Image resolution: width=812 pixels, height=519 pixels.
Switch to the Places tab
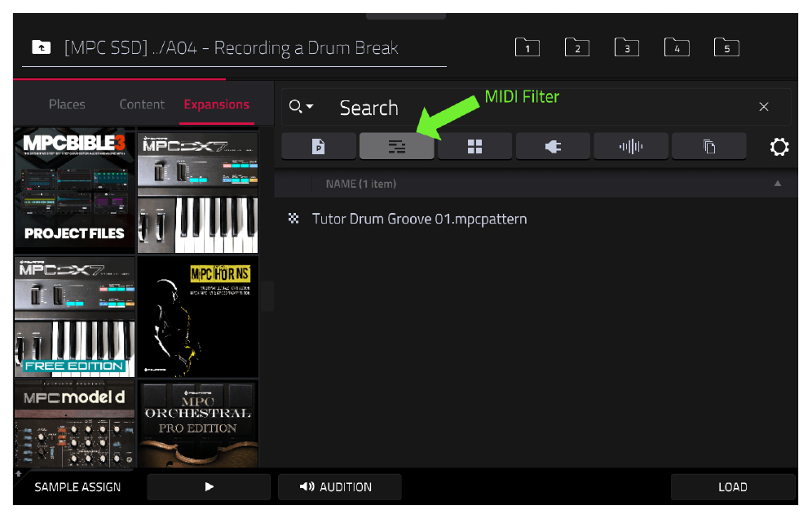(67, 104)
